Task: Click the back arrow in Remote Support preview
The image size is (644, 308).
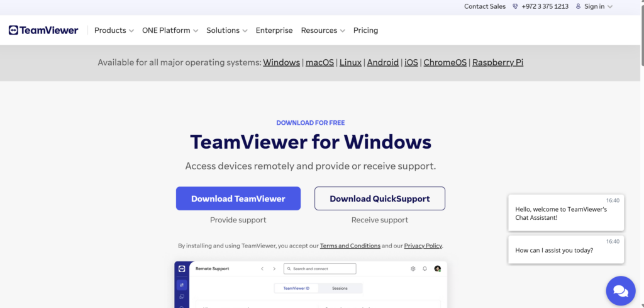Action: tap(262, 268)
